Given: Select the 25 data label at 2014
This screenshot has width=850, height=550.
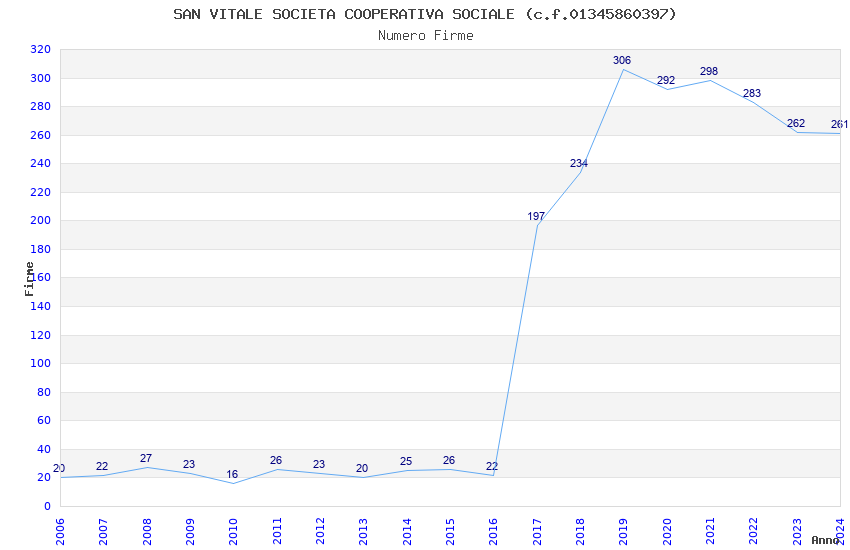Looking at the screenshot, I should [x=406, y=461].
